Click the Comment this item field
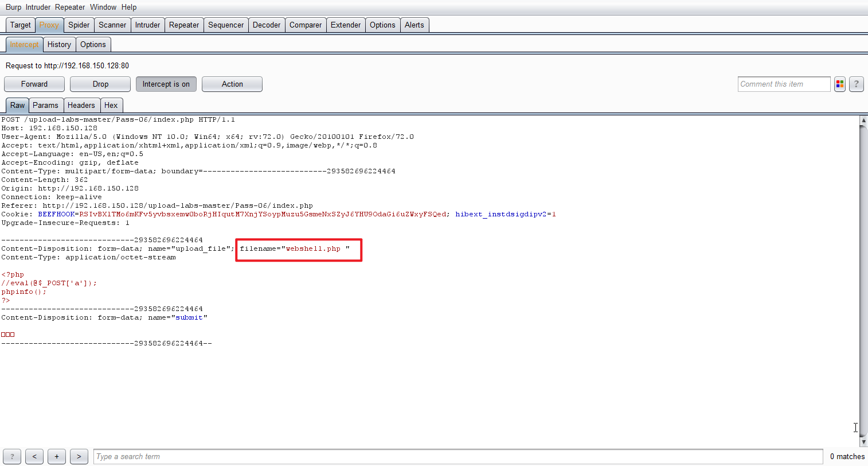 click(784, 84)
